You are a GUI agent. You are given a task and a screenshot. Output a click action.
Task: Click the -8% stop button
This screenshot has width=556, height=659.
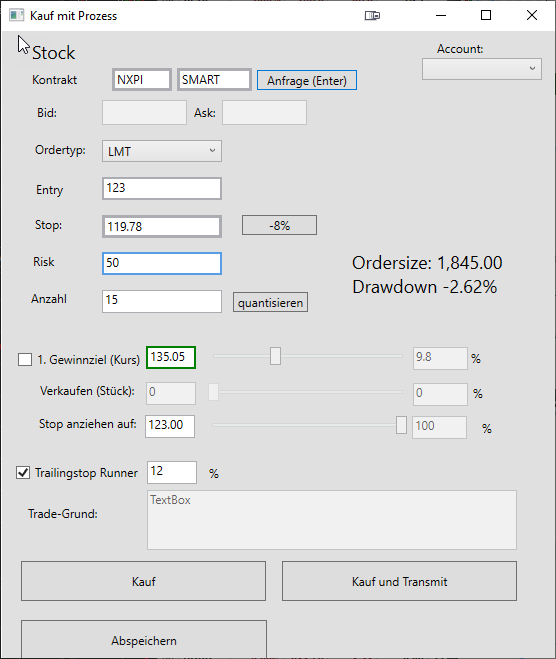pyautogui.click(x=279, y=226)
